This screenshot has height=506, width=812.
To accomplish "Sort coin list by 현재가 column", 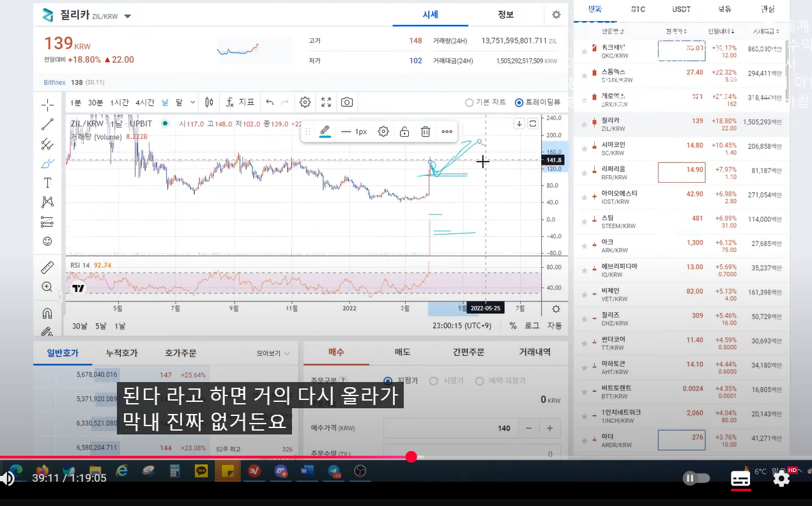I will [x=677, y=31].
